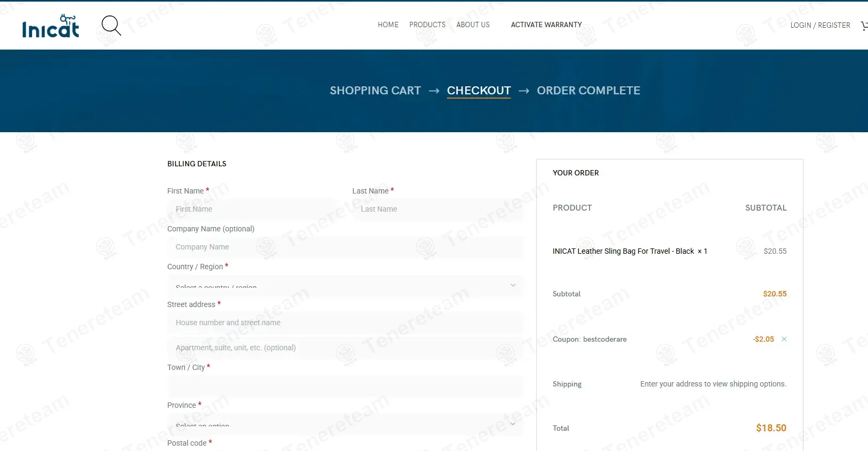Screen dimensions: 868x451
Task: Click the 'Enter your address to view shipping options' text
Action: coord(713,384)
